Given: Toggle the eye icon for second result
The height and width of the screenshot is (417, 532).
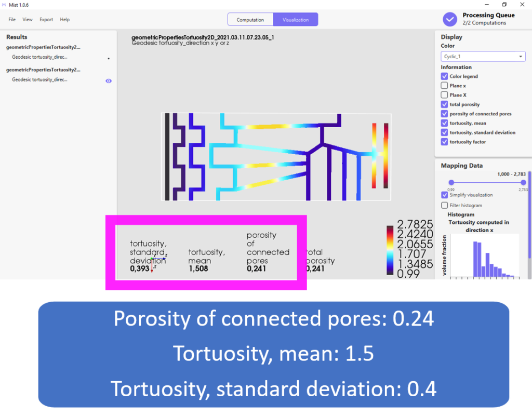Looking at the screenshot, I should (109, 80).
